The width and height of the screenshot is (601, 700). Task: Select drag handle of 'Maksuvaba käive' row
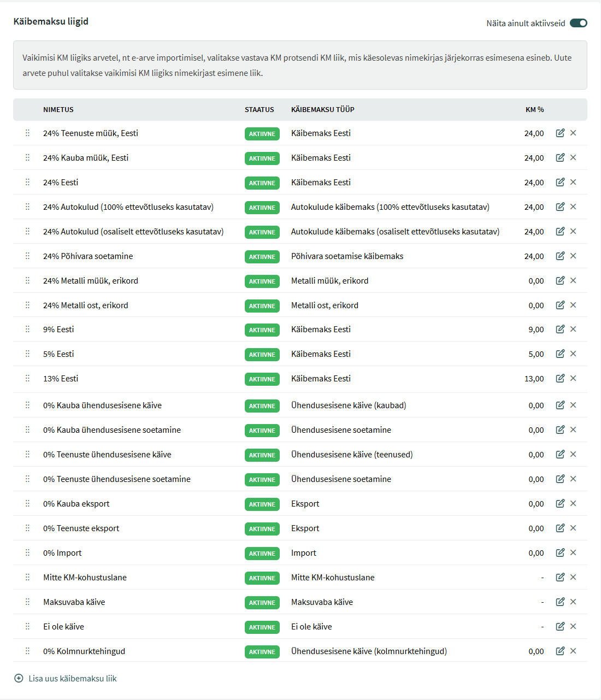[27, 602]
